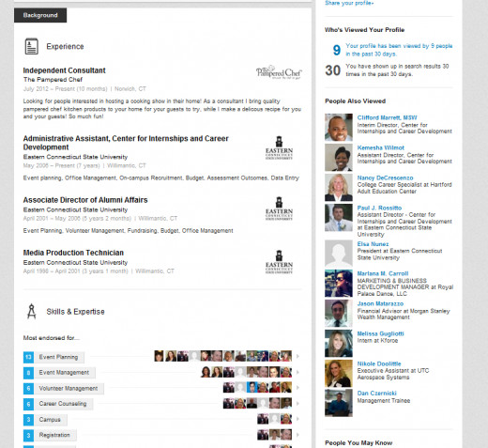Select the Background tab
This screenshot has height=448, width=488.
point(40,15)
